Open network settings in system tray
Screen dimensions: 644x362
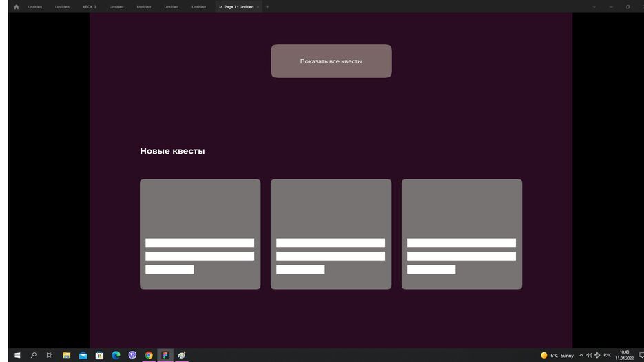tap(597, 355)
